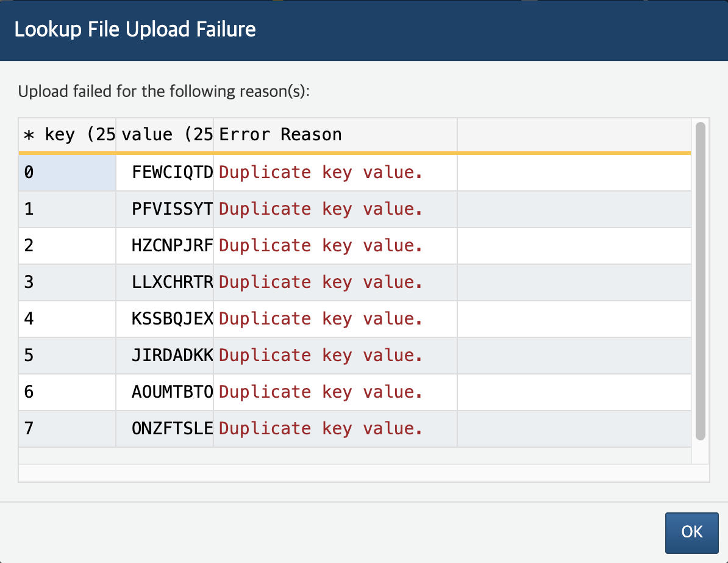
Task: Select key cell 4
Action: point(67,319)
